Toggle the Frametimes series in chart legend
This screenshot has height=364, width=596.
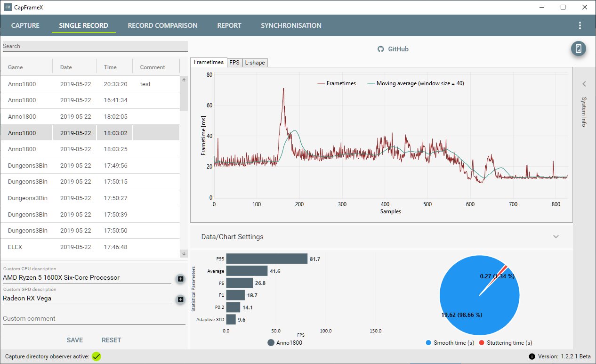point(337,83)
